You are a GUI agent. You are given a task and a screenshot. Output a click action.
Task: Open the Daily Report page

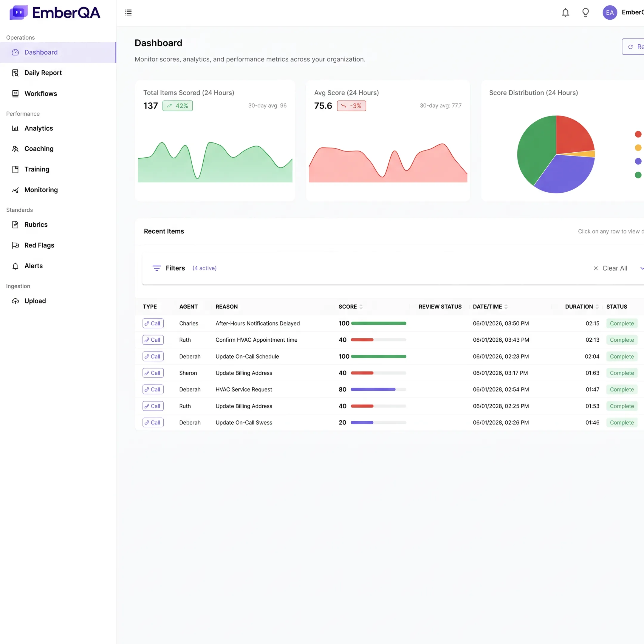pyautogui.click(x=58, y=73)
